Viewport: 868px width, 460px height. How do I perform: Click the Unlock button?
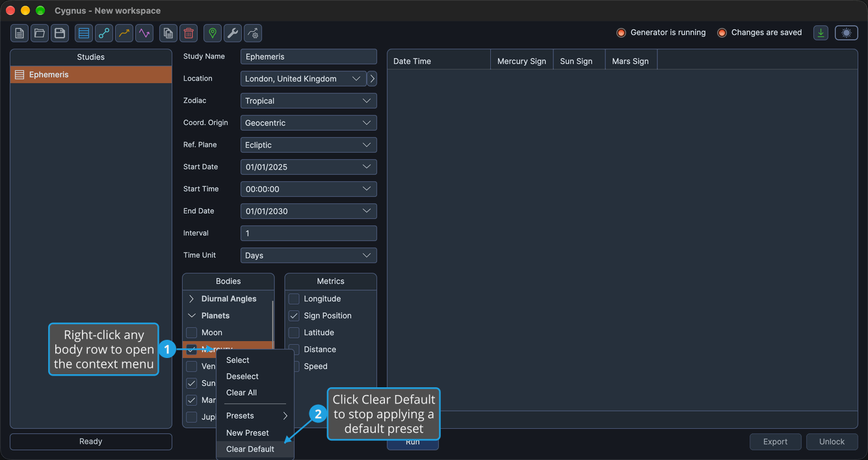[832, 442]
